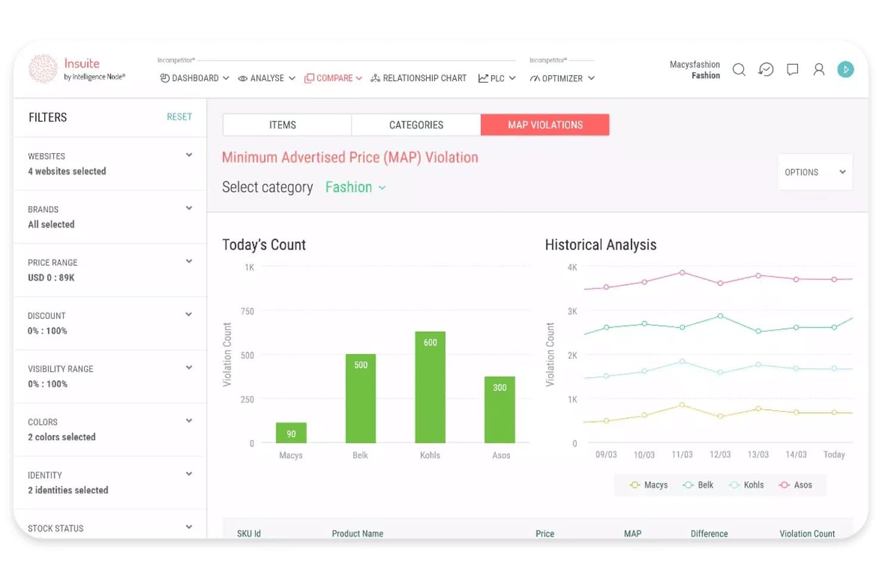Sort by Violation Count column header
This screenshot has height=588, width=882.
807,534
